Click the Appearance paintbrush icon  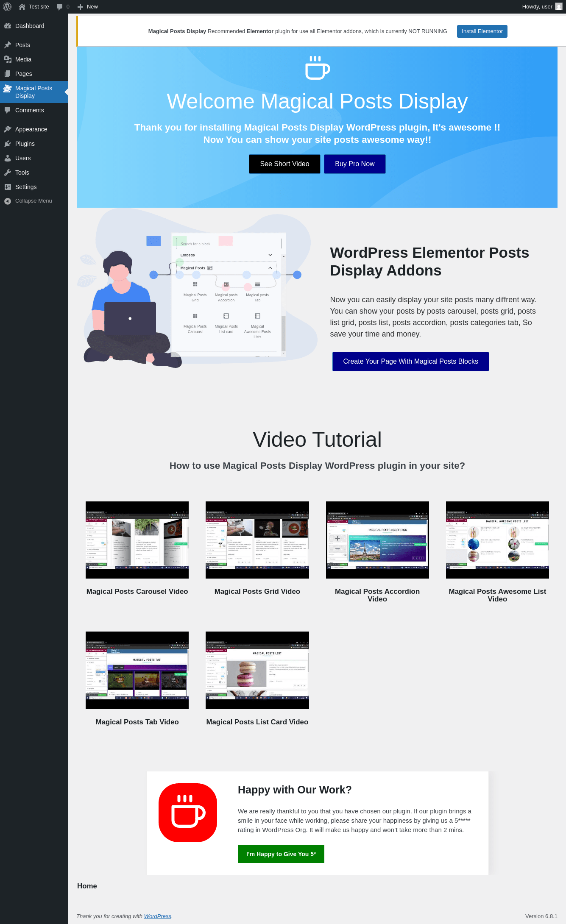click(8, 129)
